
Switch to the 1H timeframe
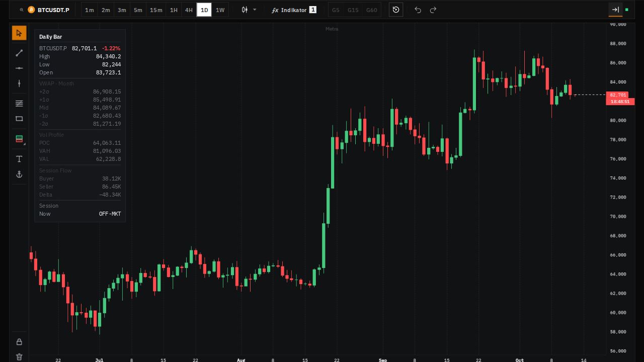(x=174, y=10)
